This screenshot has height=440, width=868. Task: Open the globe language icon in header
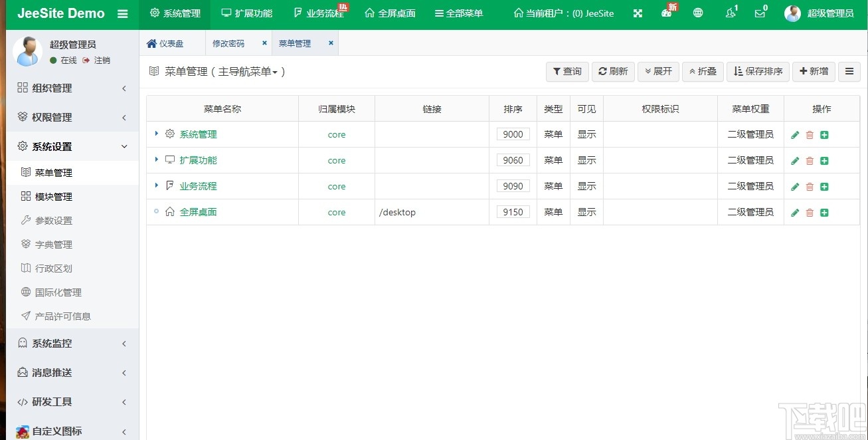coord(698,13)
